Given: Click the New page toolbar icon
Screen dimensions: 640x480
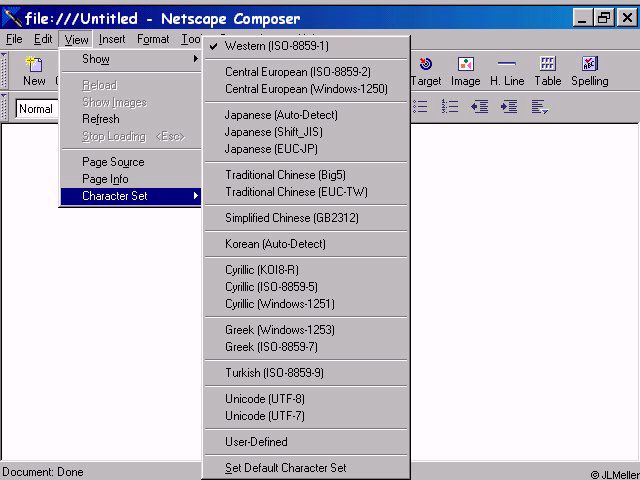Looking at the screenshot, I should tap(34, 71).
